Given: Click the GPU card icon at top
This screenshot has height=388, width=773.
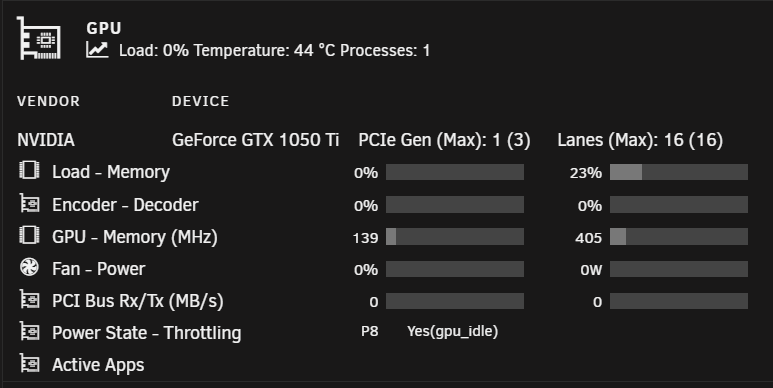Looking at the screenshot, I should click(x=39, y=38).
